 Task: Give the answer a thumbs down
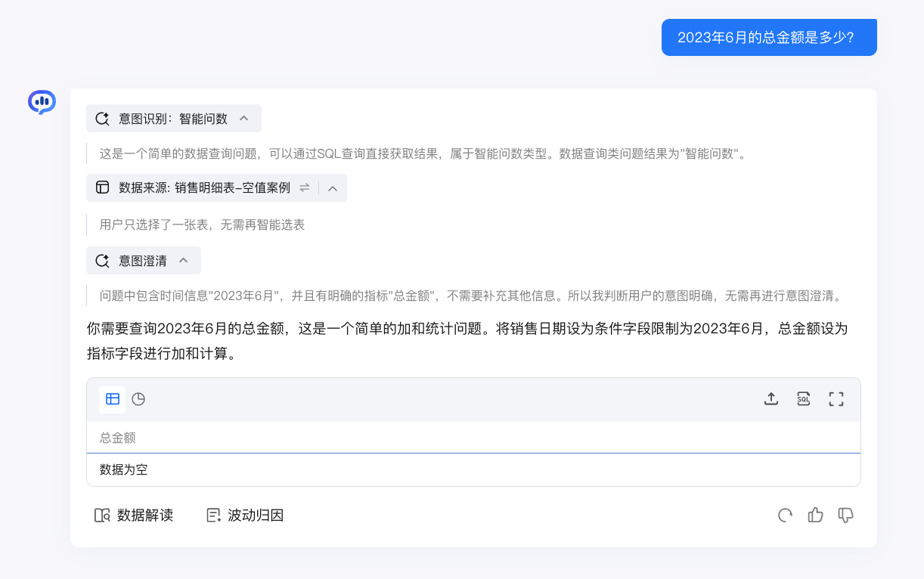tap(846, 516)
